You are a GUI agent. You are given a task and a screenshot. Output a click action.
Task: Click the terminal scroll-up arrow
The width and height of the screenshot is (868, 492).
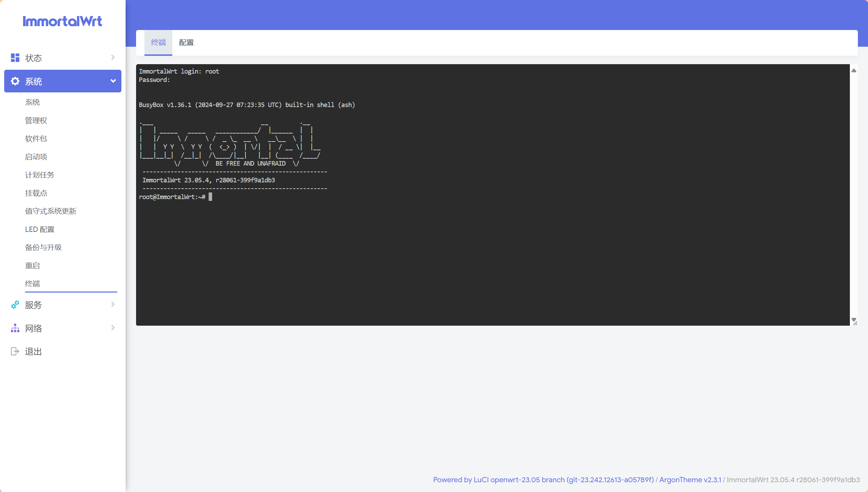[854, 70]
